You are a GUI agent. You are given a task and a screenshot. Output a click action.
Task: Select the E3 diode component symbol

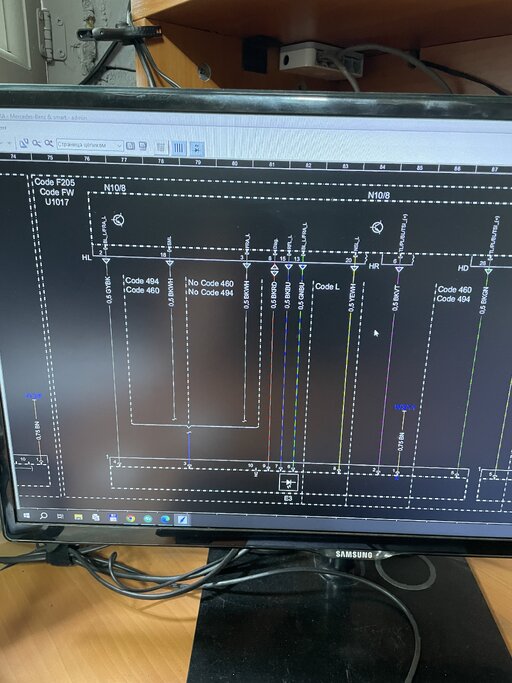288,483
